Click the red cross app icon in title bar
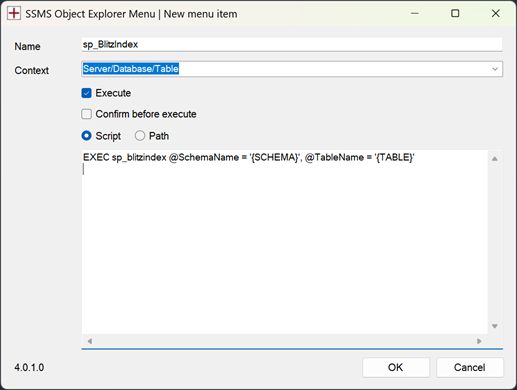517x390 pixels. (14, 14)
